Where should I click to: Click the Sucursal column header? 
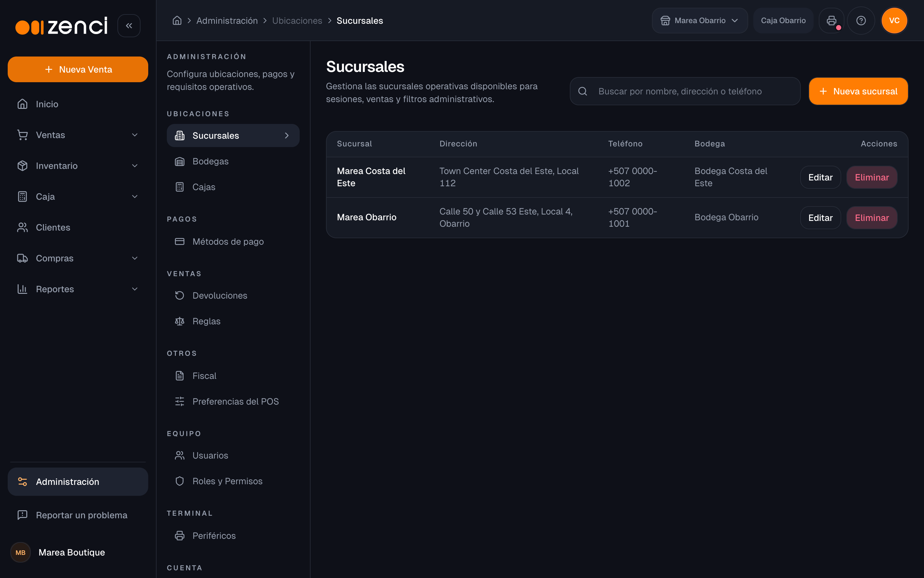354,144
